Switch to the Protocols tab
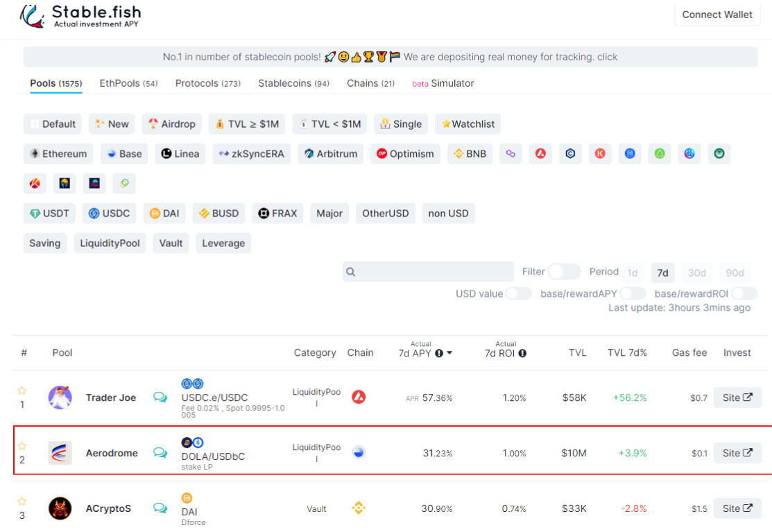The height and width of the screenshot is (532, 772). coord(207,83)
